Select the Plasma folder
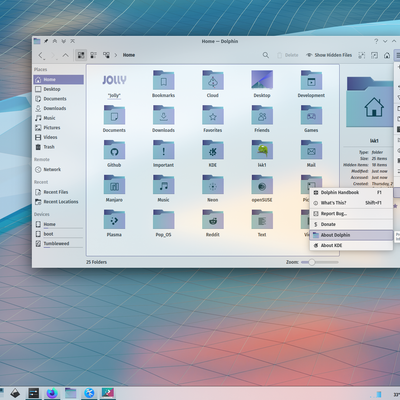 [114, 224]
